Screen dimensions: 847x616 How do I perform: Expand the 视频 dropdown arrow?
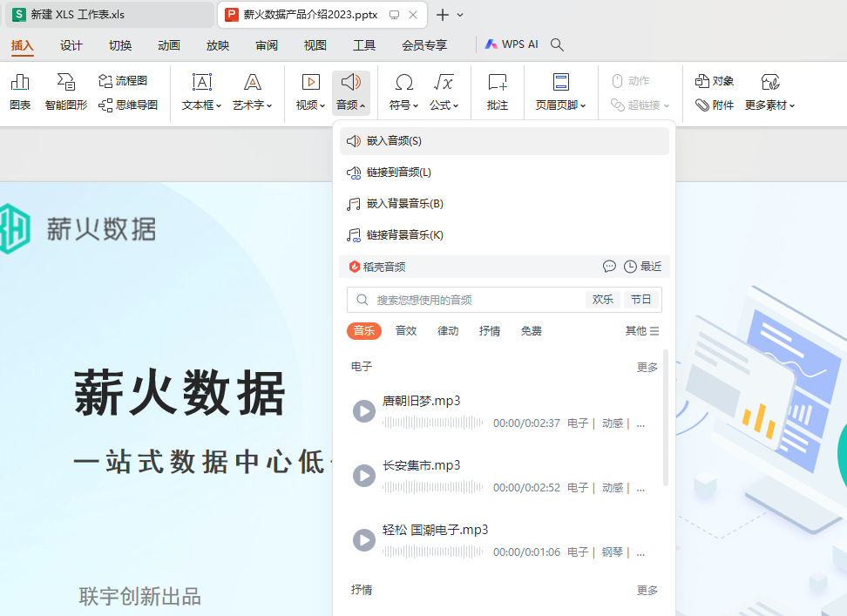[x=322, y=105]
